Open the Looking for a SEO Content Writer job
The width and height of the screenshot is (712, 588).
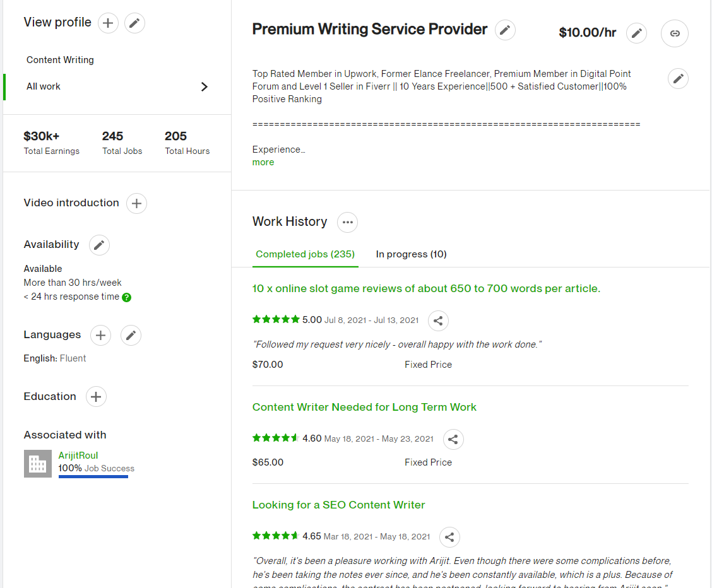(338, 505)
